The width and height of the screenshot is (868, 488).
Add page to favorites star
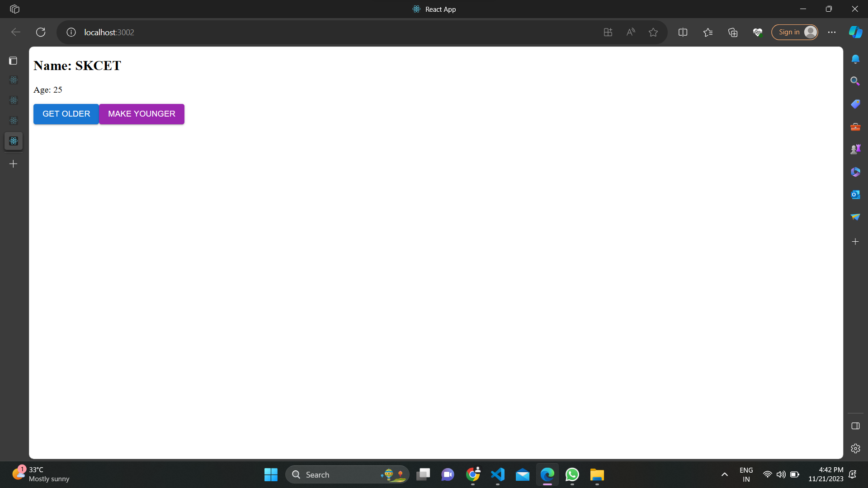[x=653, y=32]
